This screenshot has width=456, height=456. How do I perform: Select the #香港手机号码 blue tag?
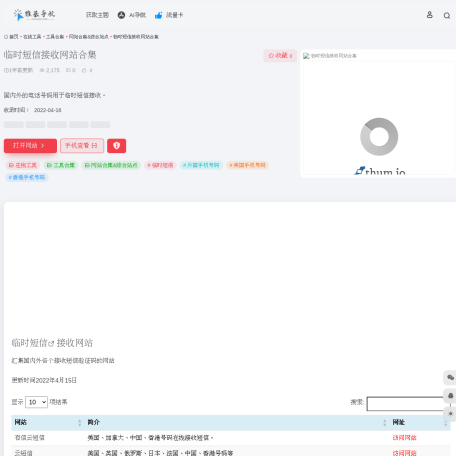[x=27, y=177]
